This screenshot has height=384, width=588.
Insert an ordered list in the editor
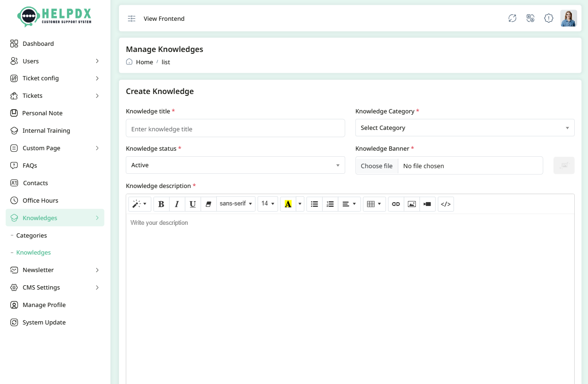(x=330, y=204)
